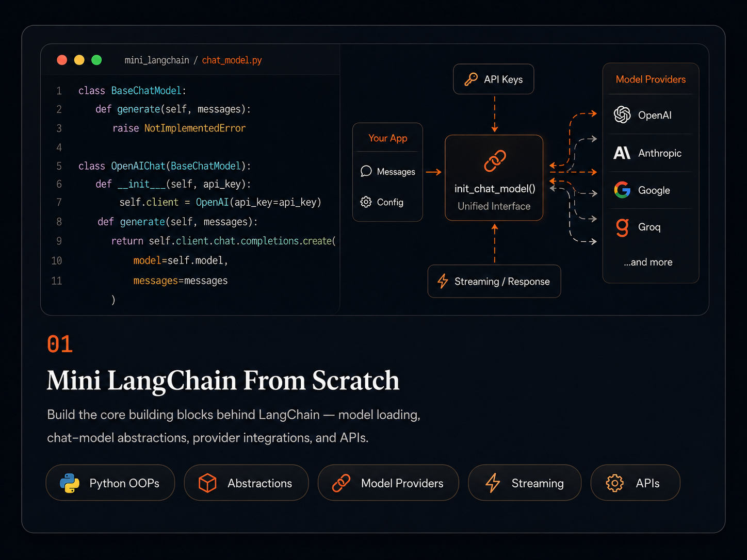Viewport: 747px width, 560px height.
Task: Select the APIs chip label
Action: (647, 483)
